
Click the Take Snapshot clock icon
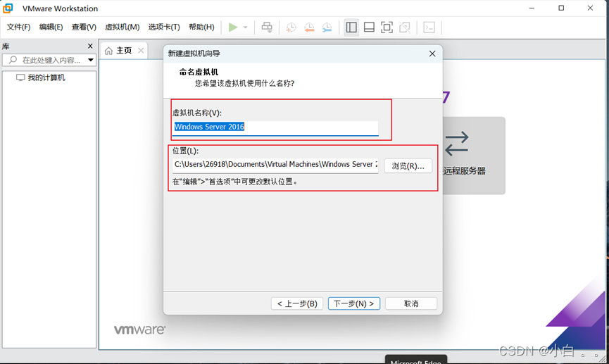(x=291, y=27)
